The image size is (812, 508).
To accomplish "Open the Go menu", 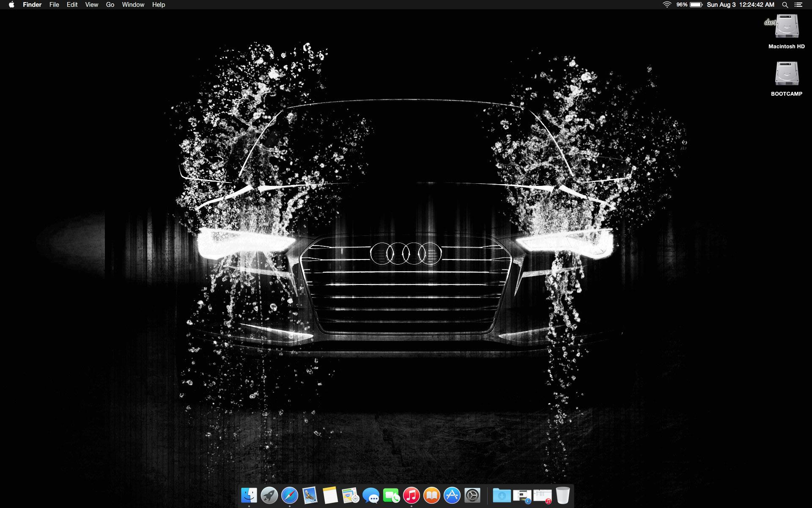I will [110, 5].
